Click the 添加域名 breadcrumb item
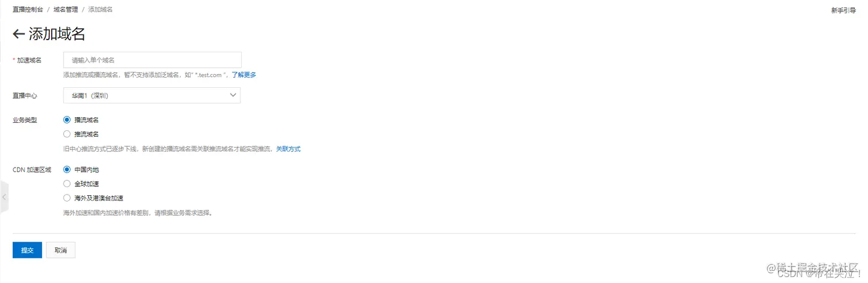 click(x=100, y=10)
